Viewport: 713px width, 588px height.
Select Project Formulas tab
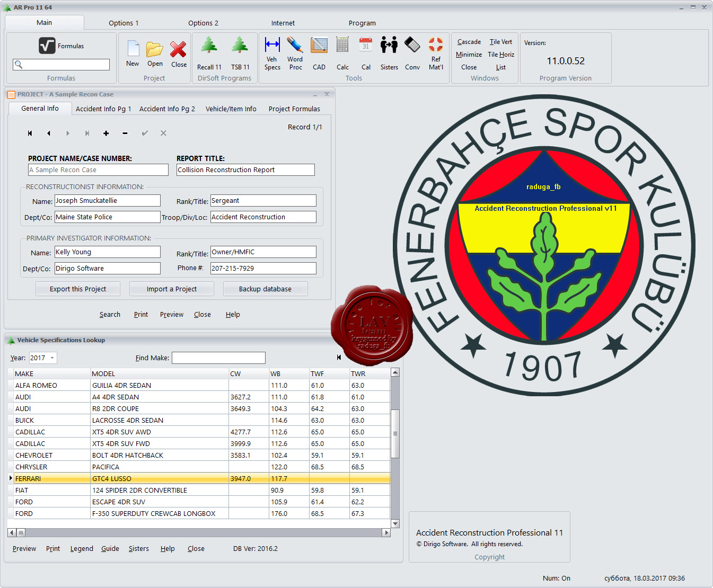pos(294,109)
